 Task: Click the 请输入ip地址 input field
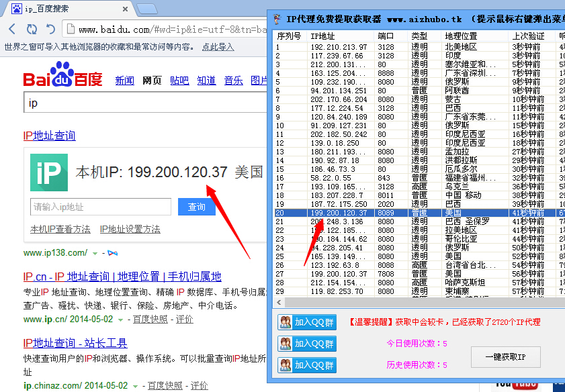click(x=99, y=207)
